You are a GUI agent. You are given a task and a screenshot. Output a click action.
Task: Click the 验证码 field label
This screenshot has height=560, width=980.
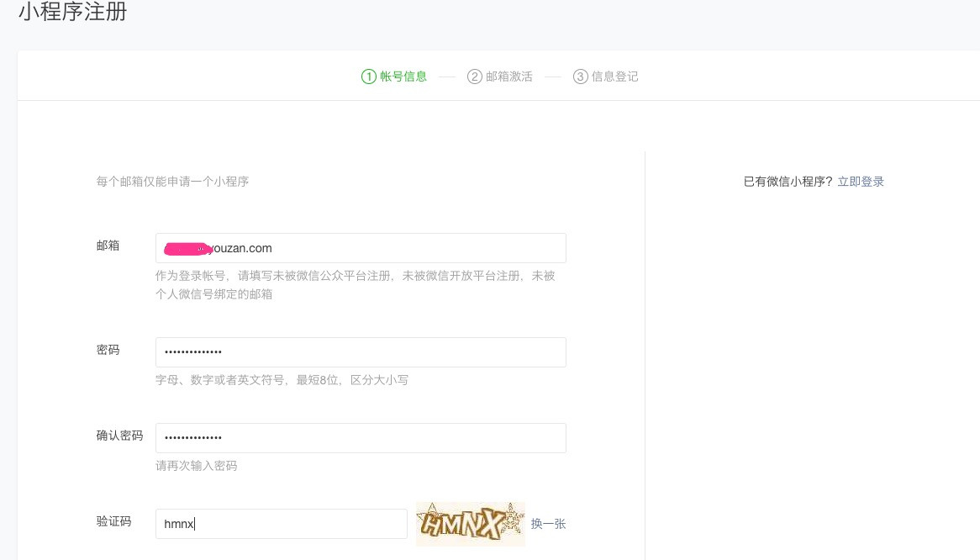114,521
